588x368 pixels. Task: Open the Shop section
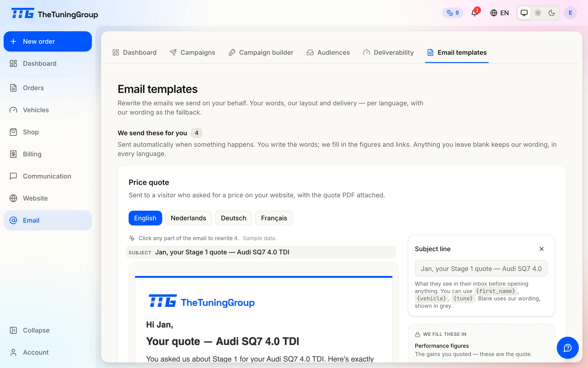(48, 132)
